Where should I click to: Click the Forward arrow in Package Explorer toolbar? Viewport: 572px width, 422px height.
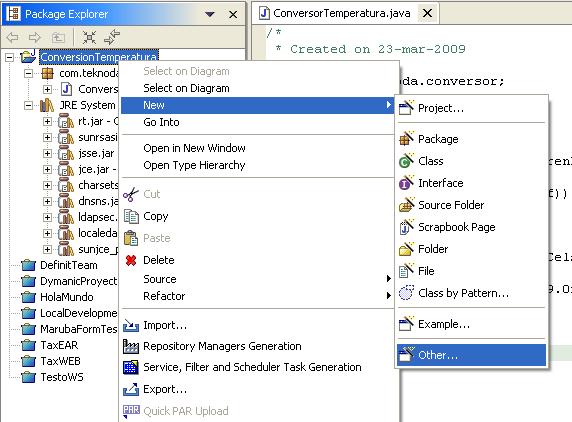click(x=35, y=37)
